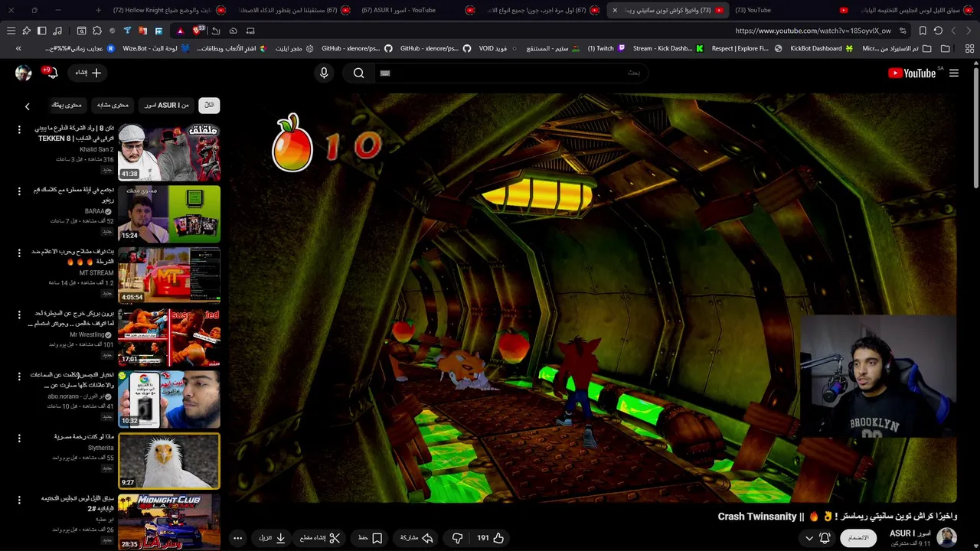Image resolution: width=980 pixels, height=551 pixels.
Task: Open more actions three-dot menu below video
Action: 237,538
